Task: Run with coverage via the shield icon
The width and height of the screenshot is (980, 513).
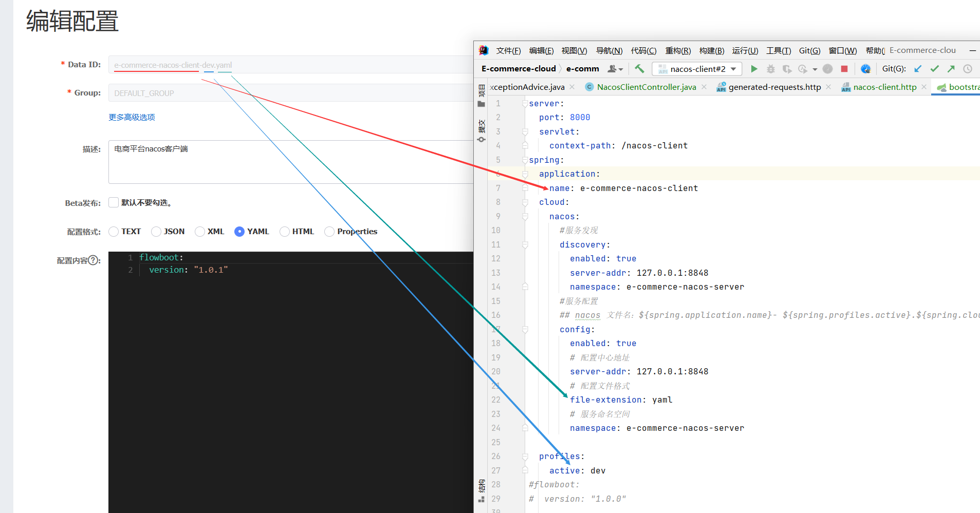Action: coord(787,69)
